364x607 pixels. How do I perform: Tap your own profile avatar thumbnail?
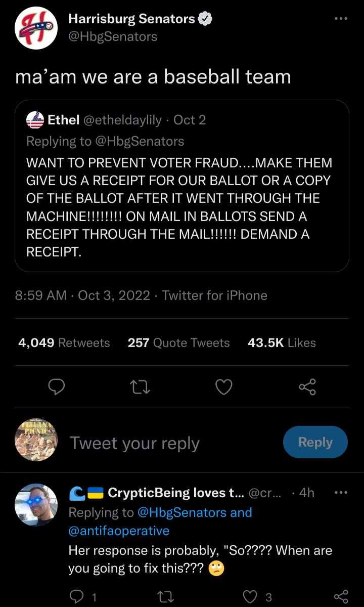36,440
